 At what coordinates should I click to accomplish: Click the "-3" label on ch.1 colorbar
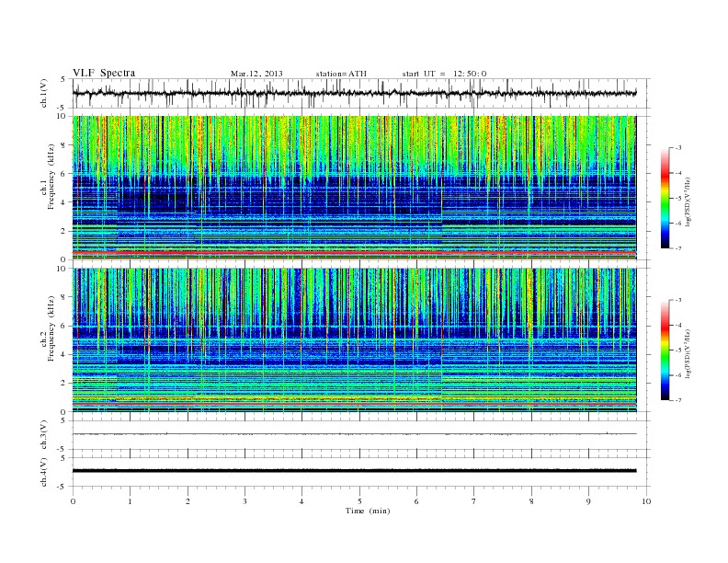[677, 148]
